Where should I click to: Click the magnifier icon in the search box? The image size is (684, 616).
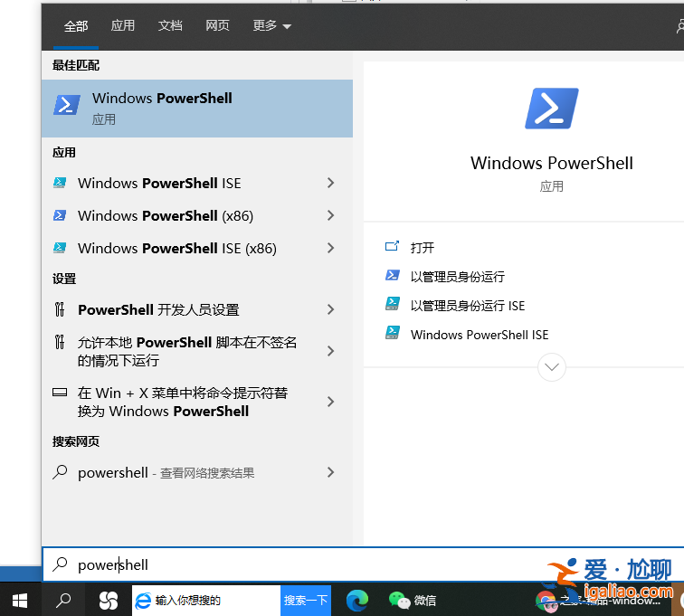(60, 564)
